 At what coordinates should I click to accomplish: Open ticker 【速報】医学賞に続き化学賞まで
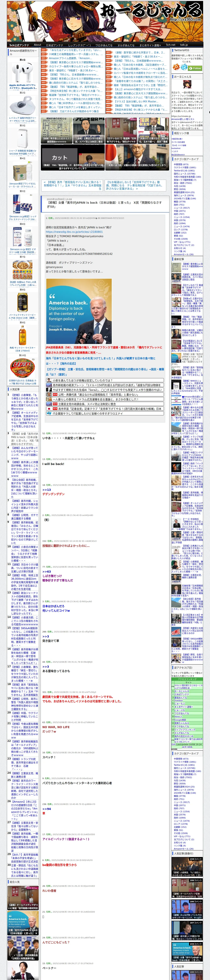140,52
